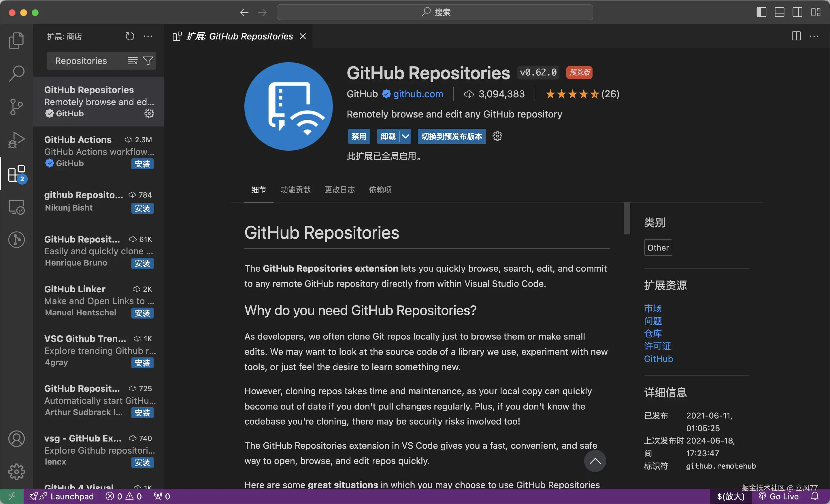The image size is (830, 504).
Task: Click the scroll to top arrow button
Action: point(595,461)
